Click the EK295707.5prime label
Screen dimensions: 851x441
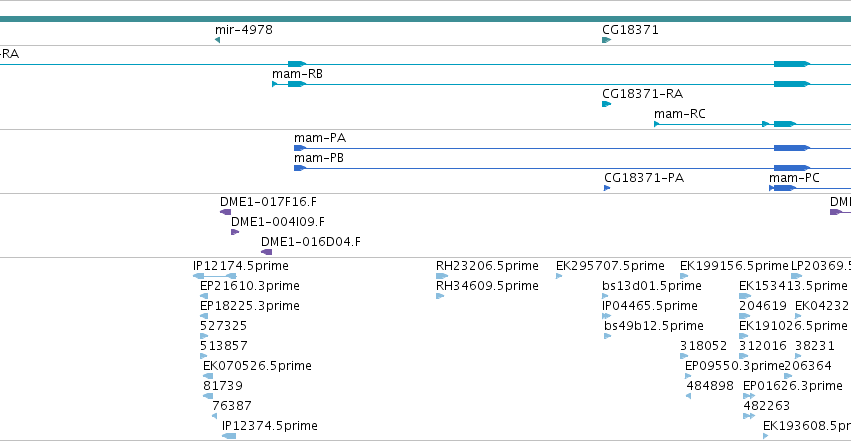[x=610, y=265]
